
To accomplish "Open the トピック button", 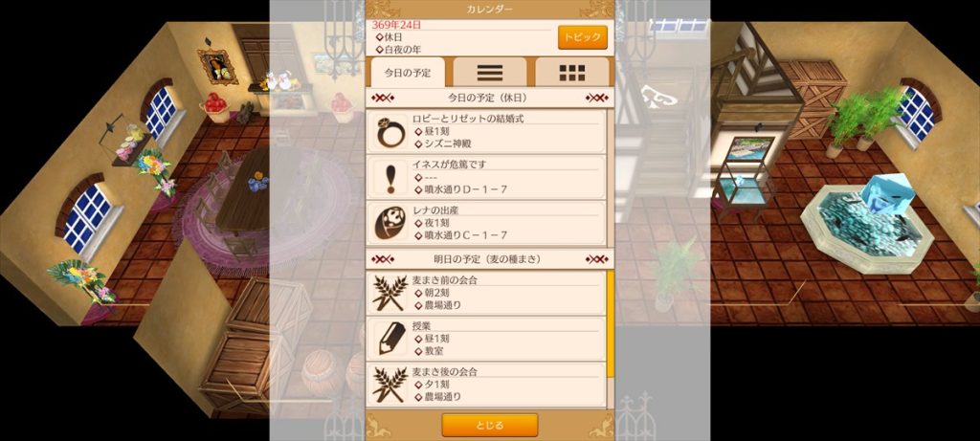I will [x=583, y=37].
